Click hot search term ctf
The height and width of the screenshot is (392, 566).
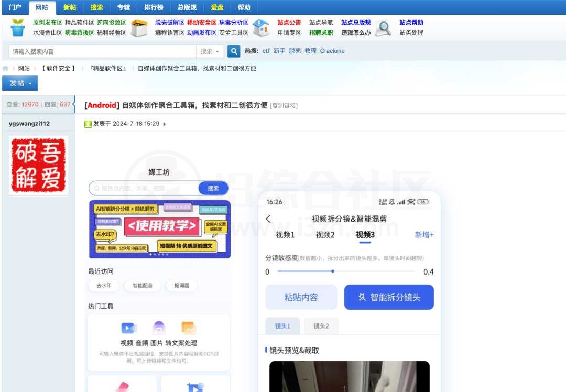266,51
